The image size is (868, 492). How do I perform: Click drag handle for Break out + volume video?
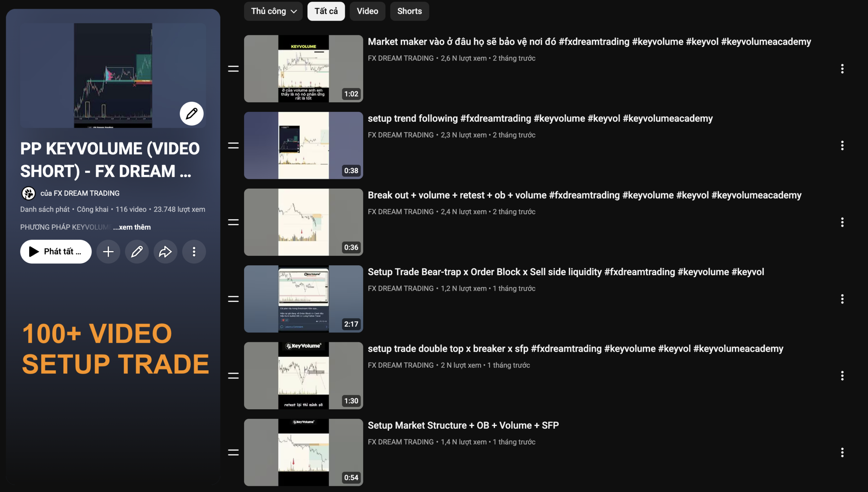point(233,222)
